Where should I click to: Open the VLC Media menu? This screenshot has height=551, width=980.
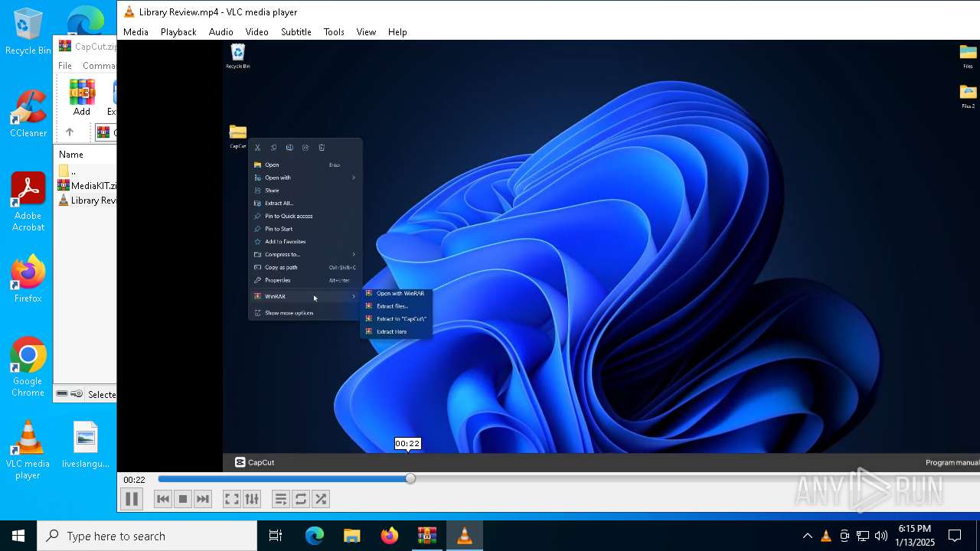tap(136, 32)
